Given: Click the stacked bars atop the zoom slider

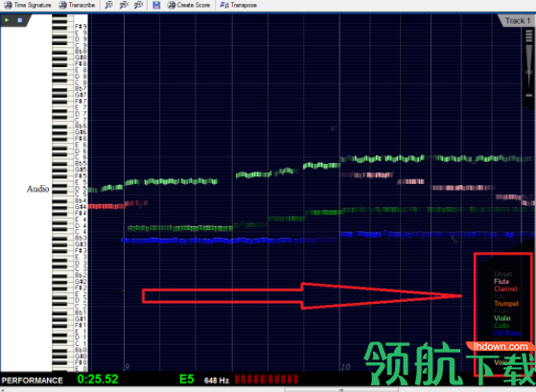Looking at the screenshot, I should click(529, 35).
